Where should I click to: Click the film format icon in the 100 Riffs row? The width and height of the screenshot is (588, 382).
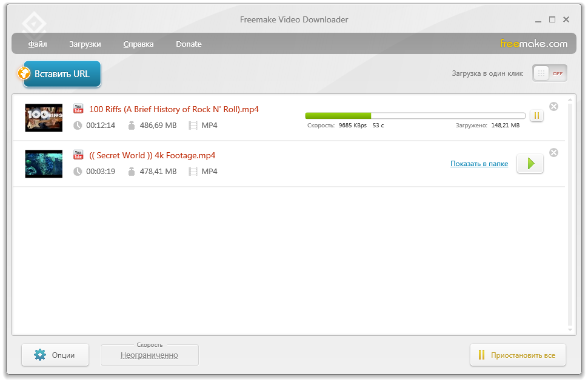coord(193,126)
